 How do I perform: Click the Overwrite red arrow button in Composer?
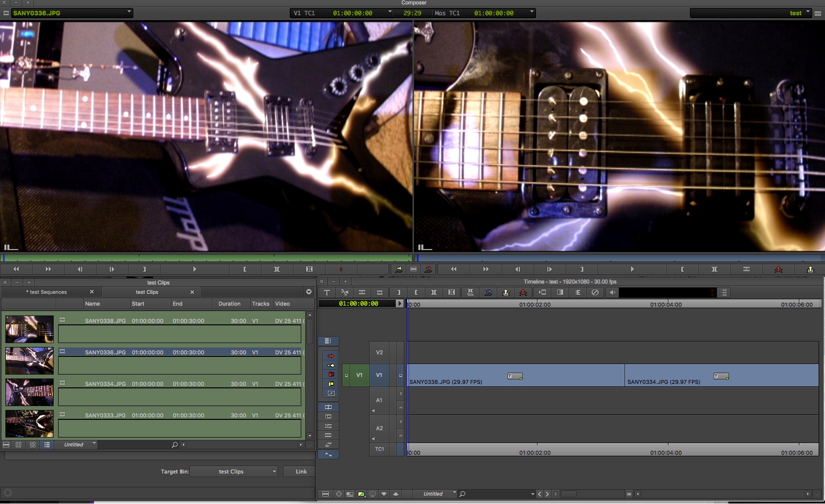point(428,269)
